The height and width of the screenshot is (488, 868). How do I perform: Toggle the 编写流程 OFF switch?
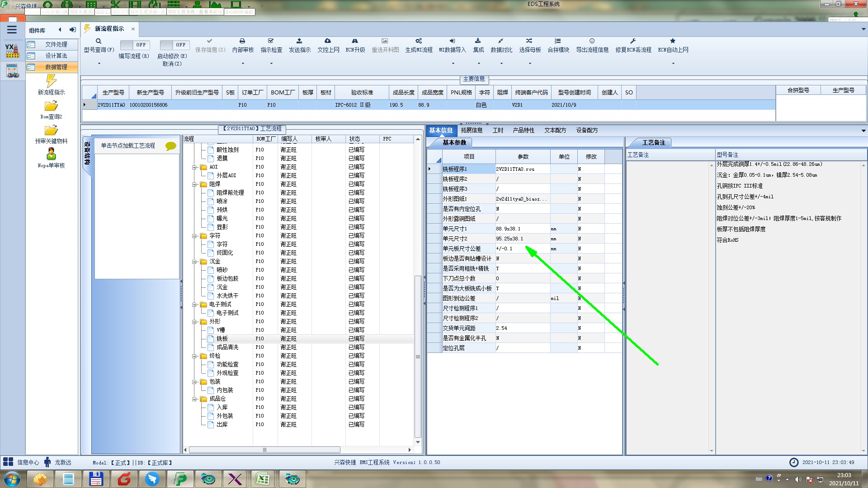(x=134, y=45)
